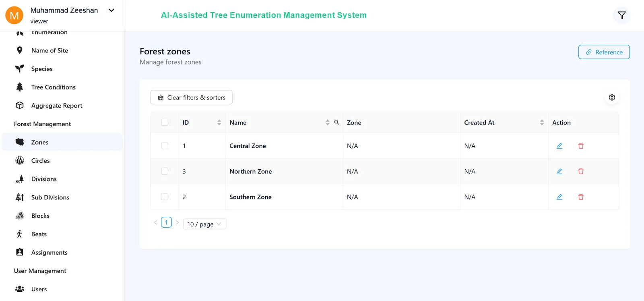Delete the Southern Zone row

pos(581,197)
